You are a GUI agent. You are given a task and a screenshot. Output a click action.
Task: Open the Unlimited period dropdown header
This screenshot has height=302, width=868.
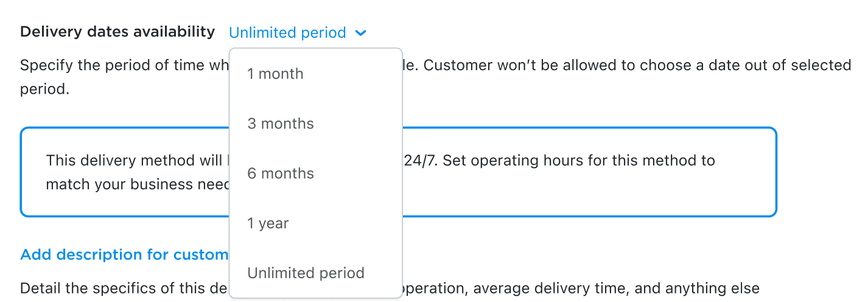[287, 33]
